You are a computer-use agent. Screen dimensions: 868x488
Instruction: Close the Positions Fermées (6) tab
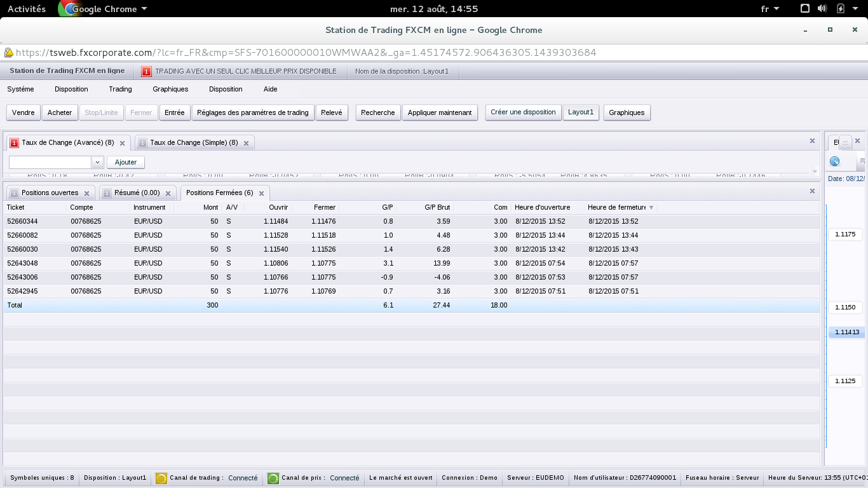pyautogui.click(x=261, y=194)
